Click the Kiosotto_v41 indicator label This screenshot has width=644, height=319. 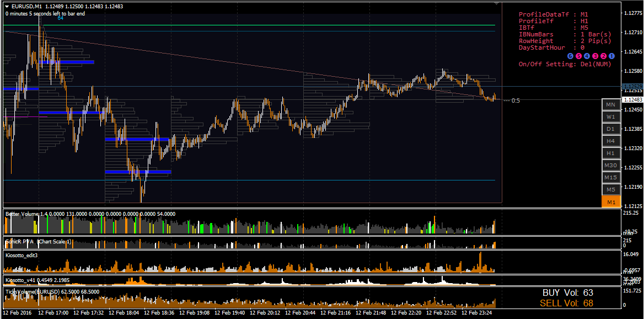(37, 280)
